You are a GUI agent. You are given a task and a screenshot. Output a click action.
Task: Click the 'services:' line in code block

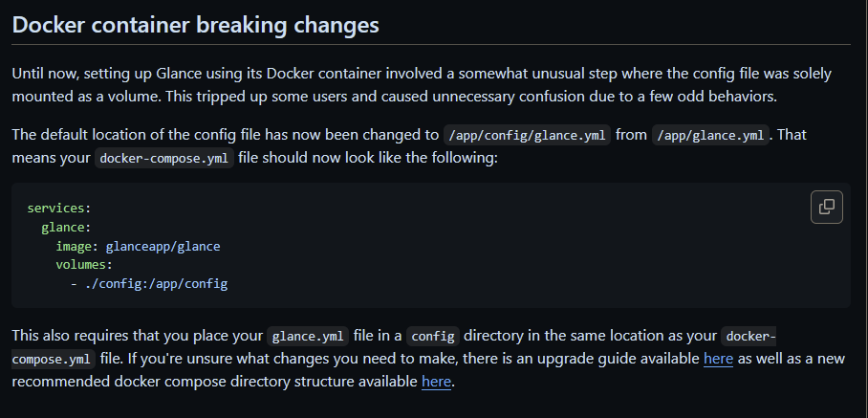coord(58,209)
